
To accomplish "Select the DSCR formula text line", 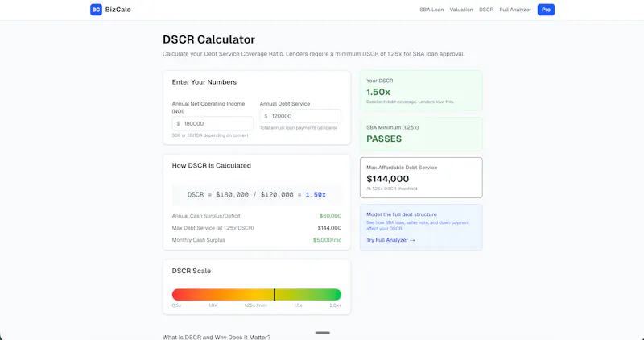I will [257, 194].
